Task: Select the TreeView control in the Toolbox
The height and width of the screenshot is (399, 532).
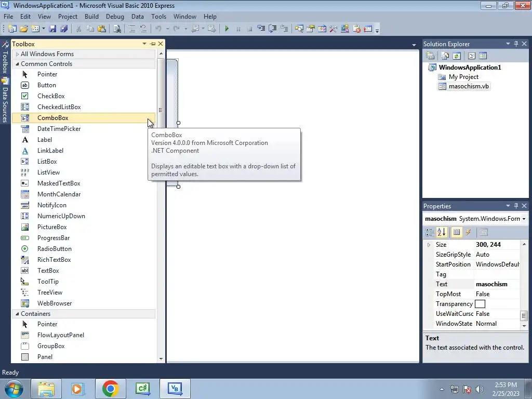Action: click(x=84, y=292)
